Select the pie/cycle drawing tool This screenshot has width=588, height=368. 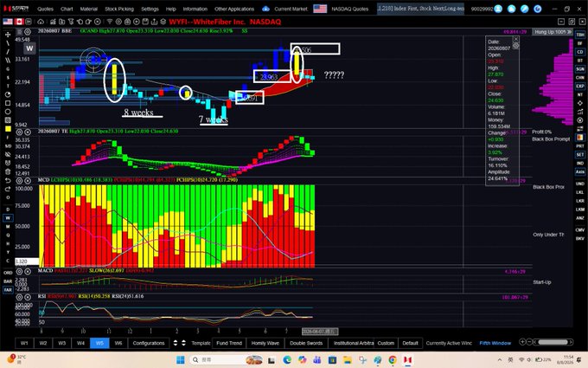8,94
